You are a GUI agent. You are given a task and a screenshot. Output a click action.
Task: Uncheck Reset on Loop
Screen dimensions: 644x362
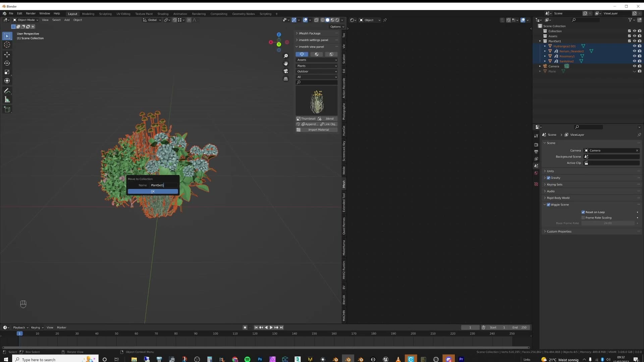pos(583,212)
